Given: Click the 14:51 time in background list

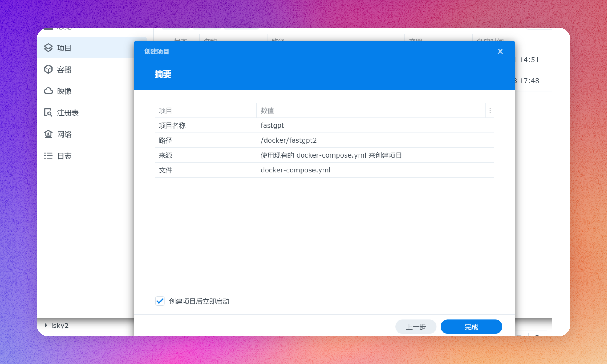Looking at the screenshot, I should pyautogui.click(x=529, y=60).
